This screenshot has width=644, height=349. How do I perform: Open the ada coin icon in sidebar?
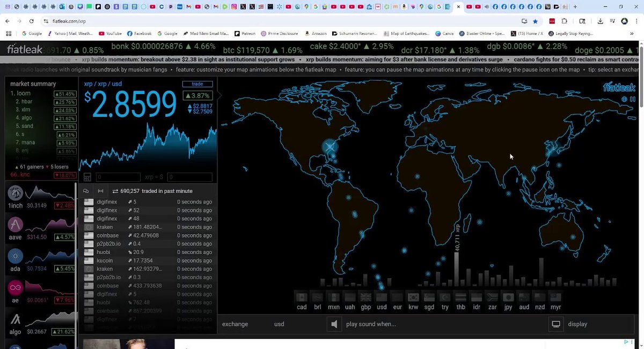tap(15, 256)
